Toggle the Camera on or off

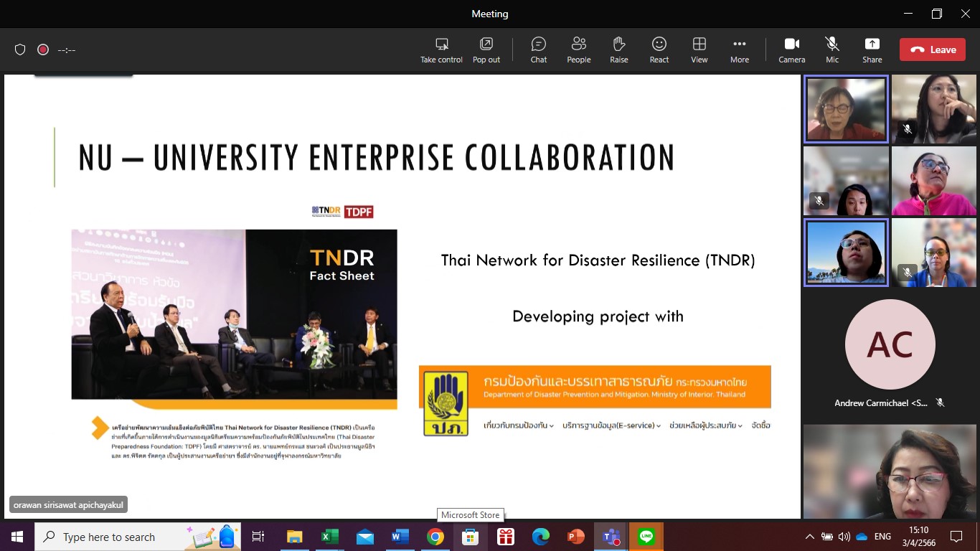click(x=792, y=50)
